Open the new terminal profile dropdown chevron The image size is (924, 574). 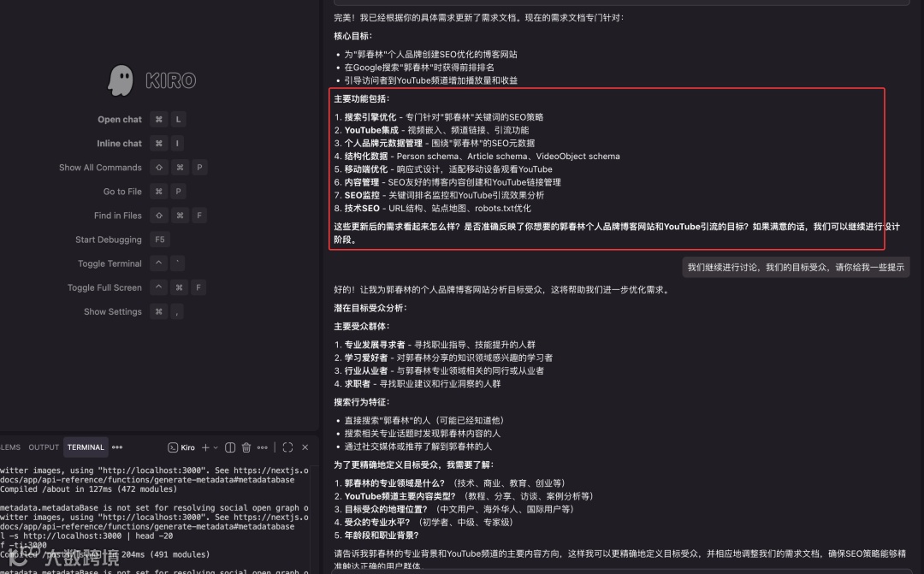[216, 447]
